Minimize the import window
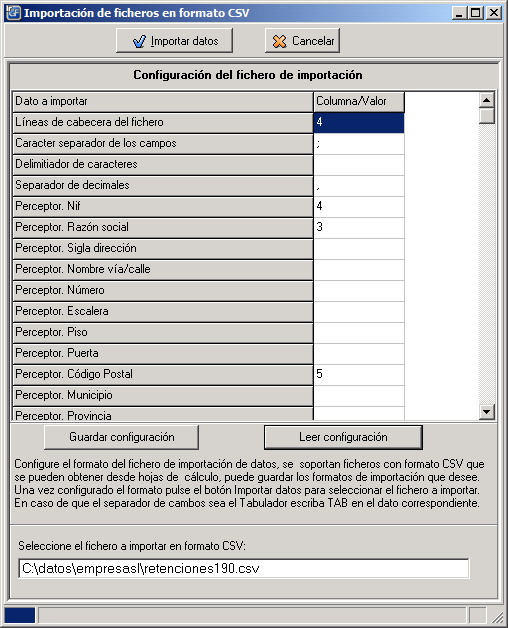This screenshot has height=628, width=508. pyautogui.click(x=460, y=13)
